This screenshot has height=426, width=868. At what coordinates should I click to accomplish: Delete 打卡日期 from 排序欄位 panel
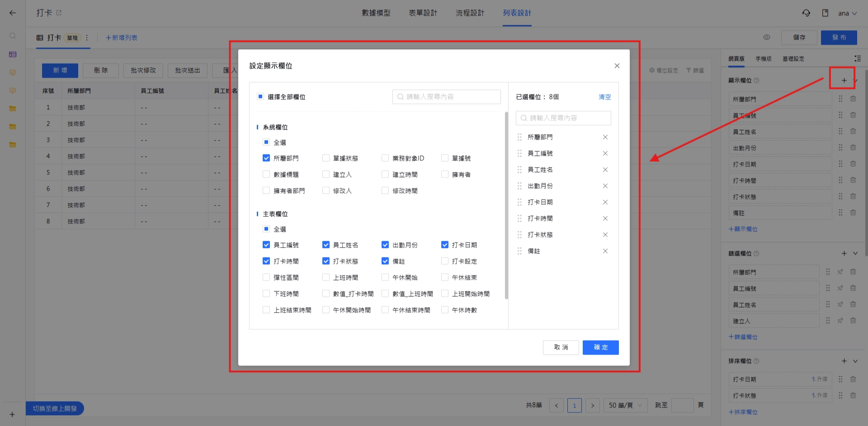pyautogui.click(x=853, y=379)
